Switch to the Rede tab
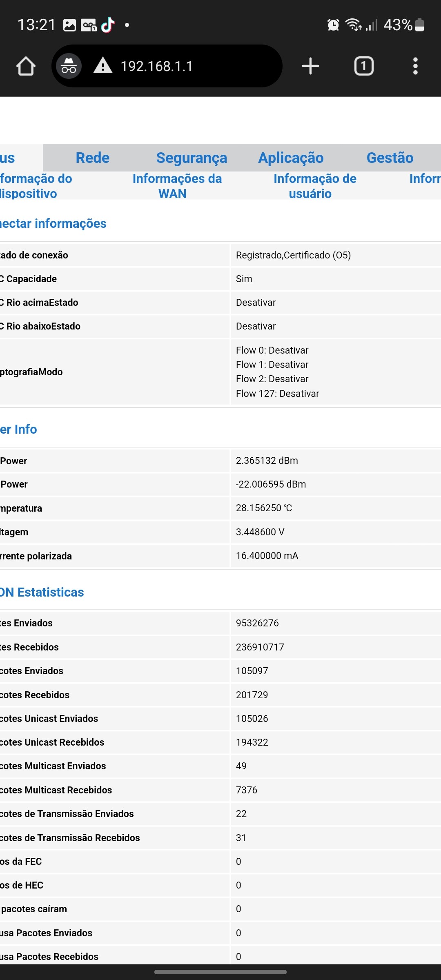Screen dimensions: 441x980 tap(93, 158)
